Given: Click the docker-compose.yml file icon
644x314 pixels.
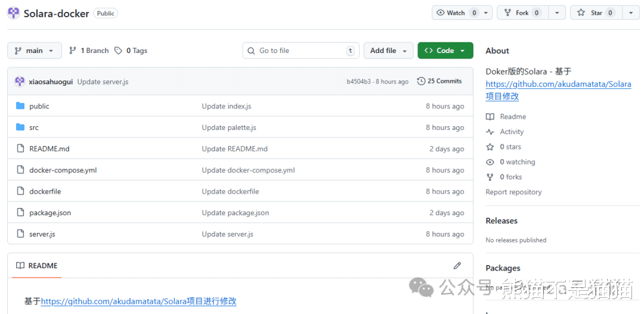Looking at the screenshot, I should [20, 170].
